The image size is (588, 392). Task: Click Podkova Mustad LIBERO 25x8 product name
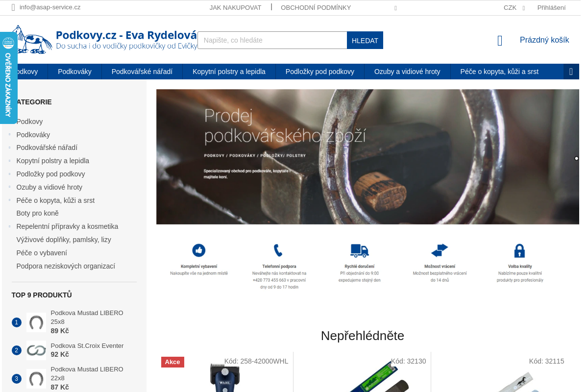(87, 317)
